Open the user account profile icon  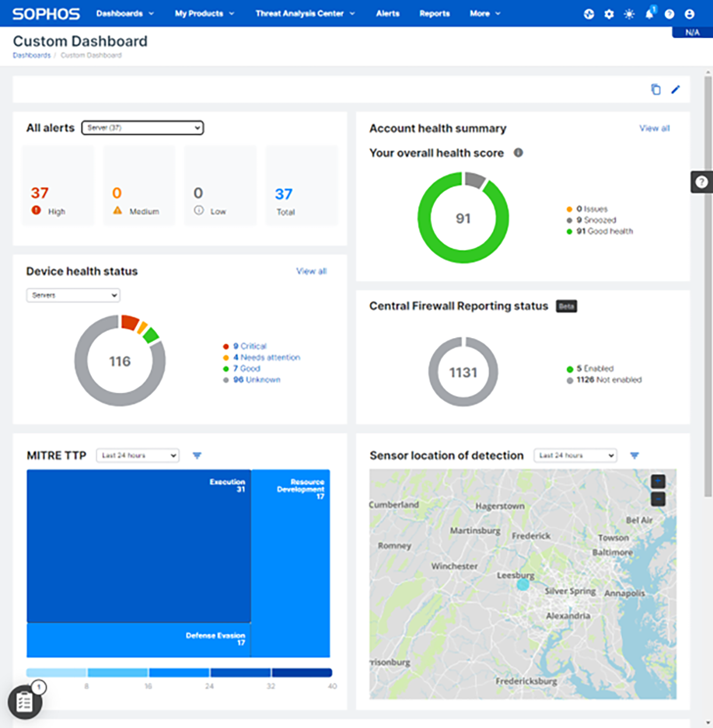tap(689, 14)
